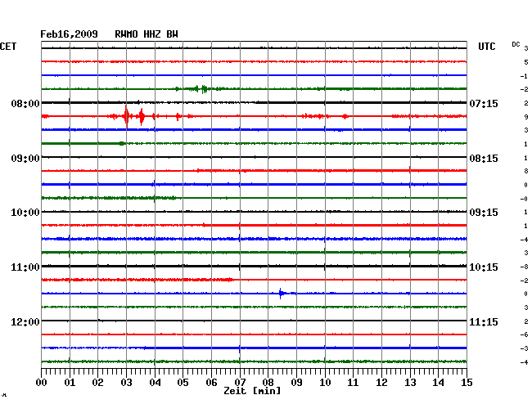Screen dimensions: 532x404
Task: Click the "10:00" CET time label
Action: click(x=25, y=213)
